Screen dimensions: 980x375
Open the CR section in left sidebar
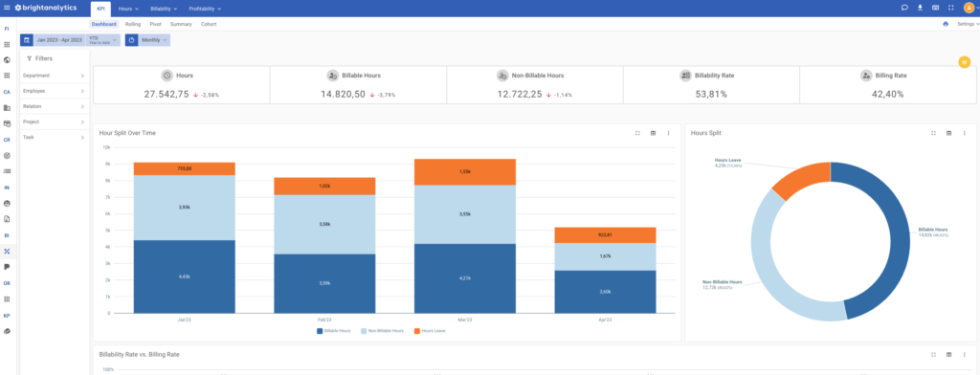coord(7,140)
